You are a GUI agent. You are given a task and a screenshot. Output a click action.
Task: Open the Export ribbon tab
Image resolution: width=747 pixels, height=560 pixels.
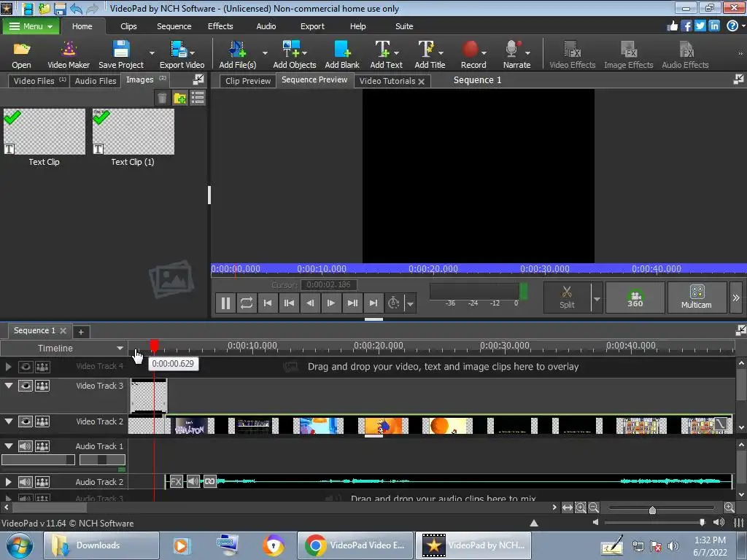pyautogui.click(x=312, y=26)
